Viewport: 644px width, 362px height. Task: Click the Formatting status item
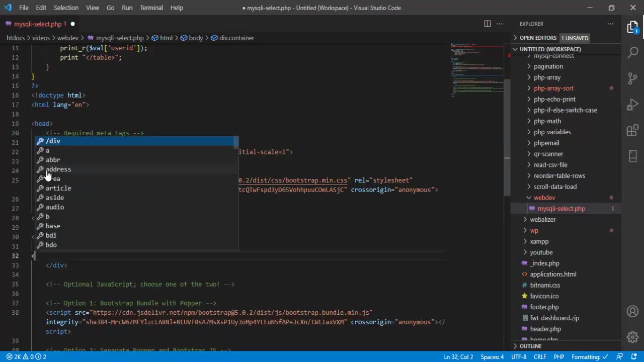click(590, 357)
